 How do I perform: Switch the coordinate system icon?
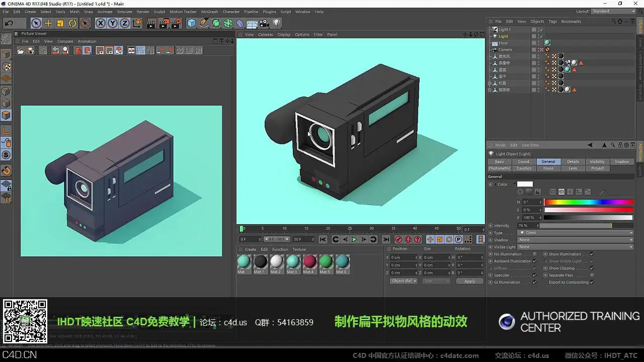click(x=137, y=23)
